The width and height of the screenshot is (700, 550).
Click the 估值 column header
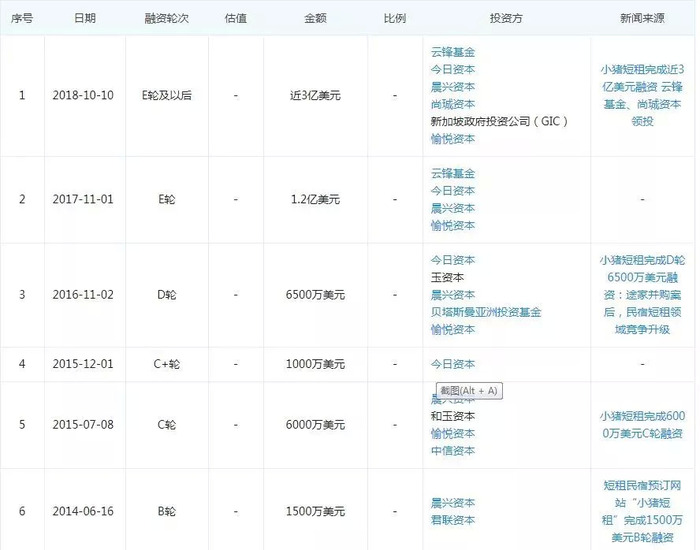pos(236,18)
